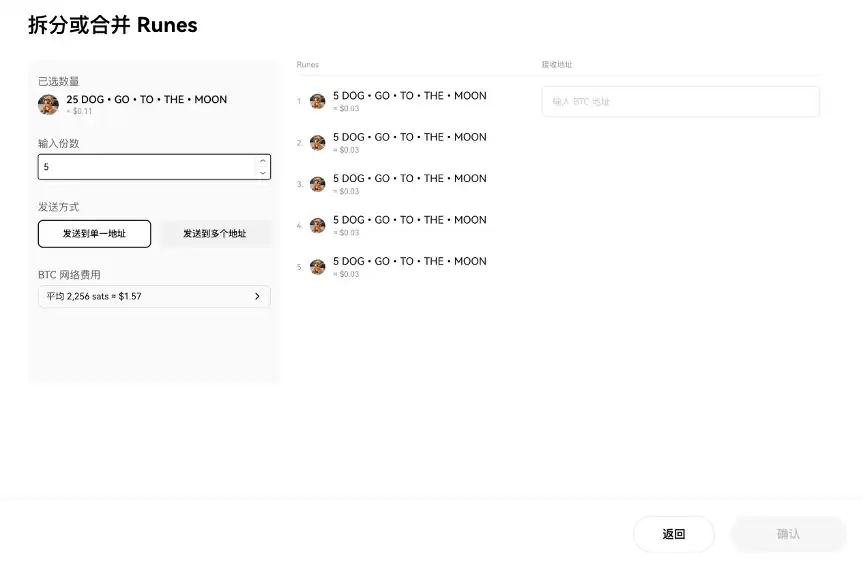Click the fifth rune's dog icon

coord(318,267)
